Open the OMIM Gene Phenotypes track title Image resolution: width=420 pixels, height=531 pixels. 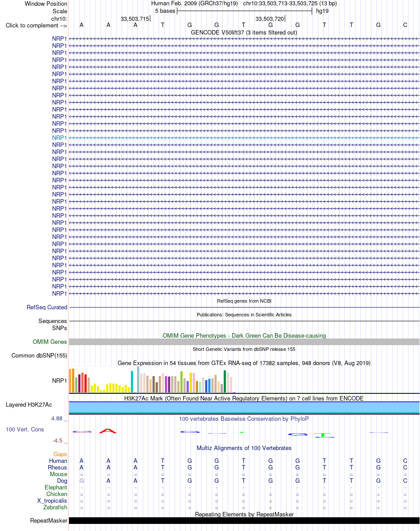[244, 335]
